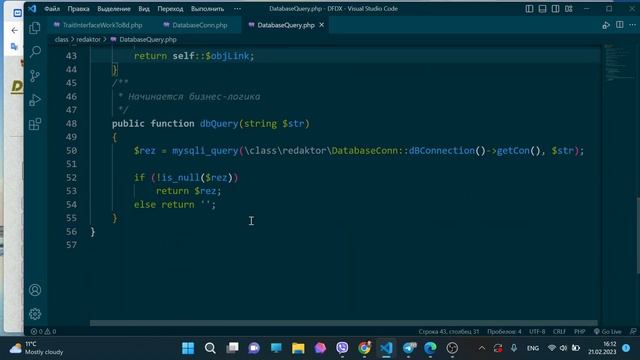The width and height of the screenshot is (640, 360).
Task: Toggle the bottom panel layout icon
Action: [x=542, y=9]
